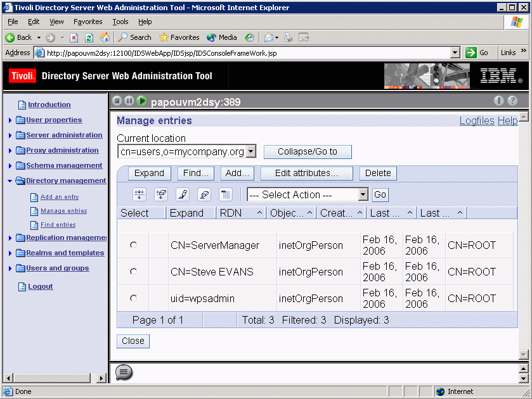This screenshot has height=399, width=532.
Task: Click the edit sort pencil icon
Action: pyautogui.click(x=182, y=194)
